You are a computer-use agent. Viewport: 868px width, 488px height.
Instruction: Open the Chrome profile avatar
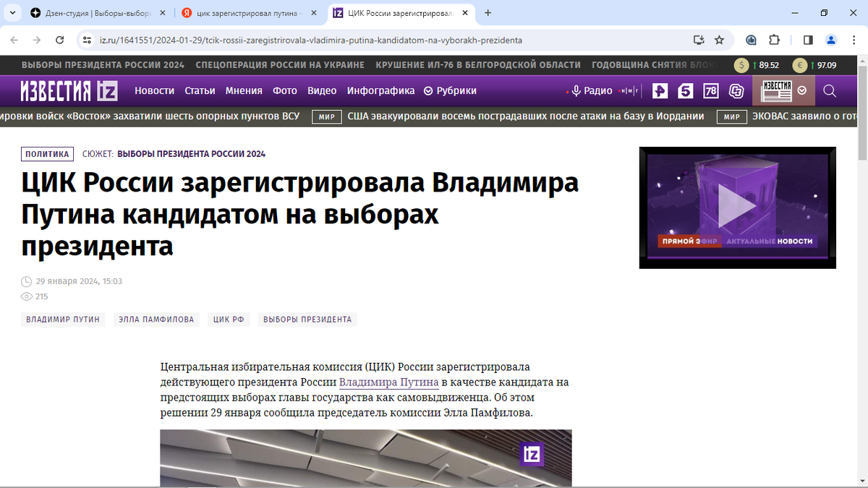point(831,40)
